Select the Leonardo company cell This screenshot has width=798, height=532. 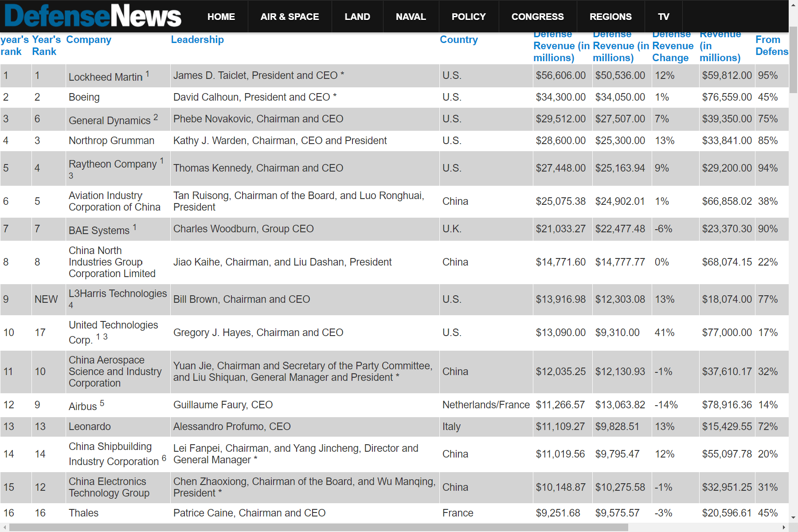(x=118, y=426)
